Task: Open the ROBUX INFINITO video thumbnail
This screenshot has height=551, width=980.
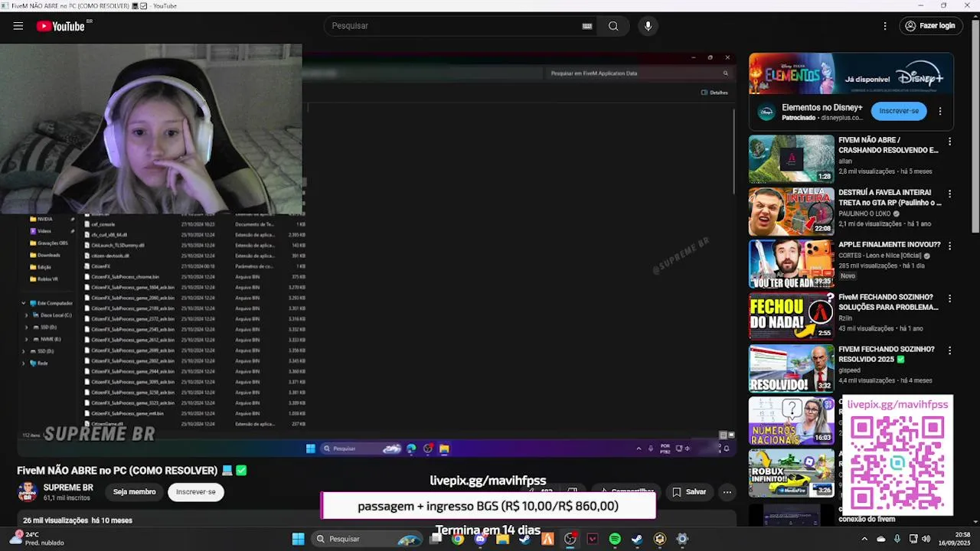Action: click(792, 472)
